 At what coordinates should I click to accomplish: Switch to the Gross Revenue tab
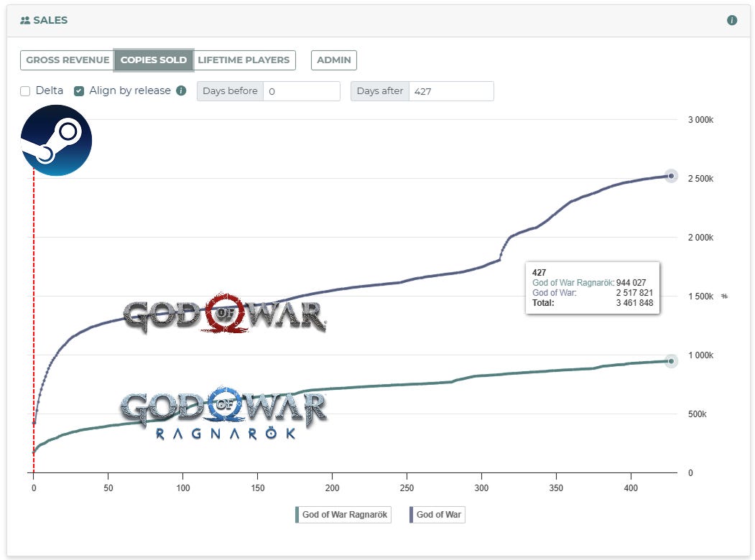tap(66, 60)
